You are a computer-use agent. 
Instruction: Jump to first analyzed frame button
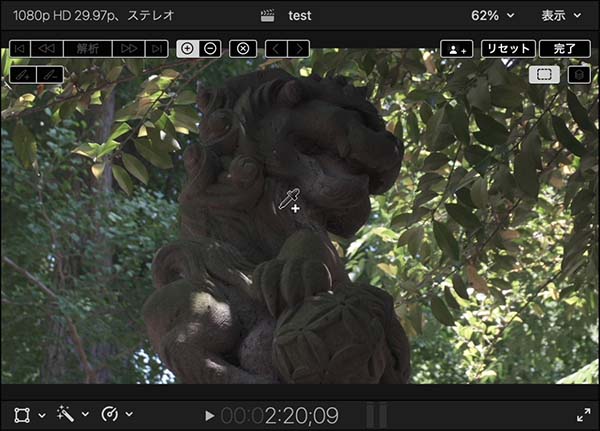(20, 49)
